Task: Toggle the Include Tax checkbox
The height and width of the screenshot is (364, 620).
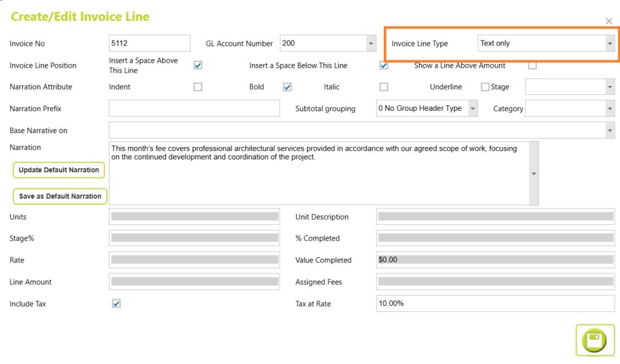Action: (116, 304)
